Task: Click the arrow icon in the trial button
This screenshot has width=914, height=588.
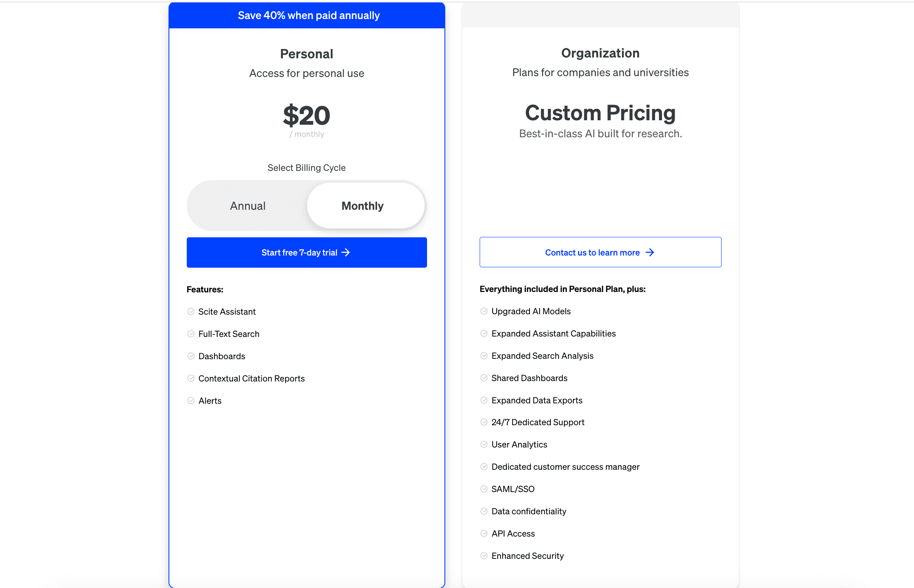Action: pos(346,252)
